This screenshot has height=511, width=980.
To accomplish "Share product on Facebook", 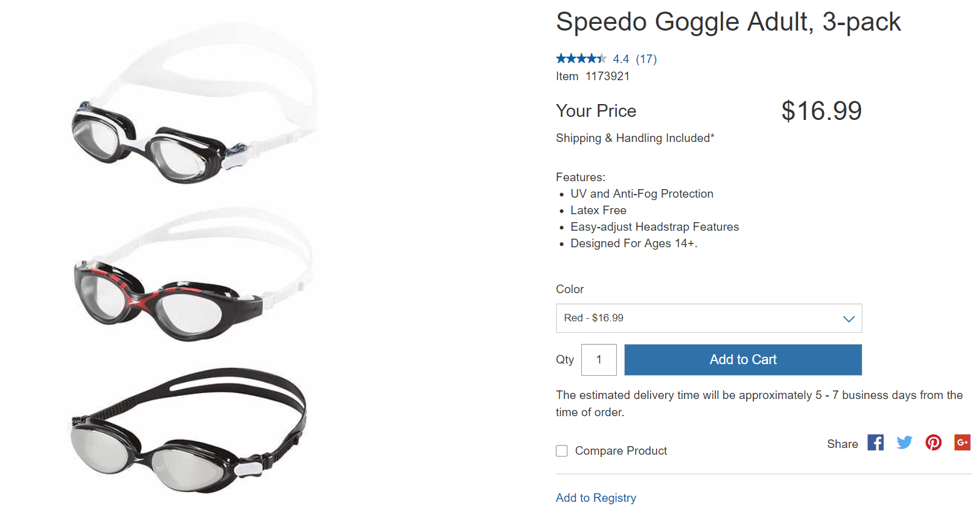I will point(875,442).
